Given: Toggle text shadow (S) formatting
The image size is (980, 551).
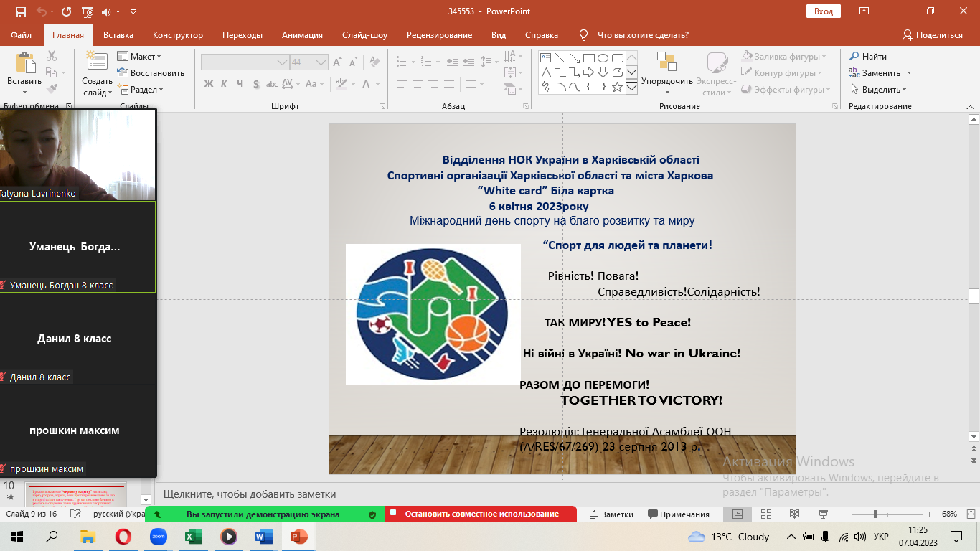Looking at the screenshot, I should click(x=258, y=84).
